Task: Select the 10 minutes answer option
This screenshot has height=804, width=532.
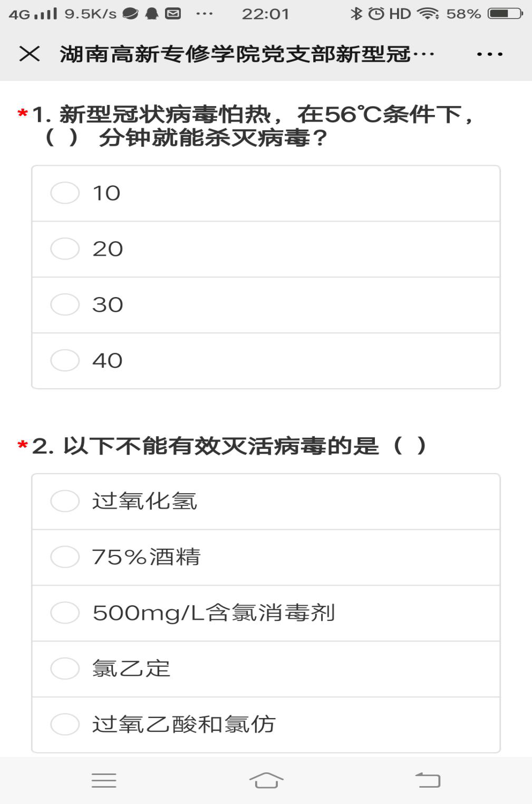Action: click(65, 193)
